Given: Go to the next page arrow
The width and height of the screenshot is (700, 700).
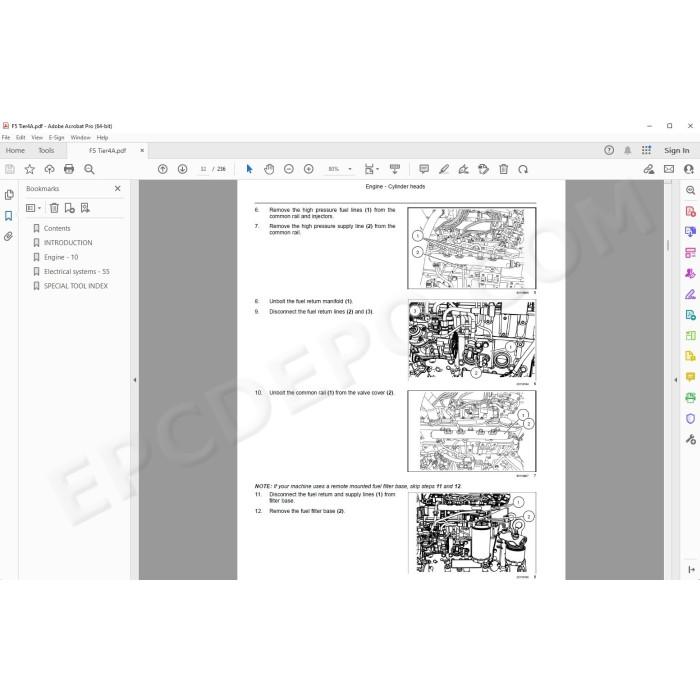Looking at the screenshot, I should pyautogui.click(x=182, y=169).
